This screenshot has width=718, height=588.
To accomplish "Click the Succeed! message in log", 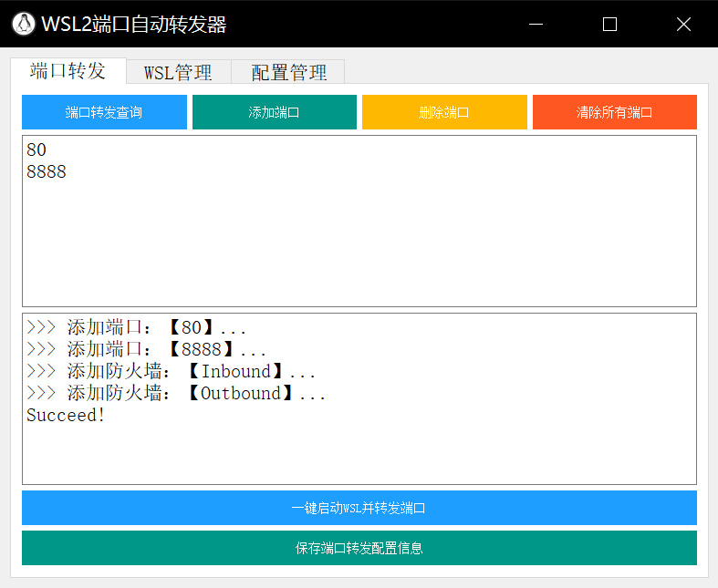I will tap(66, 416).
